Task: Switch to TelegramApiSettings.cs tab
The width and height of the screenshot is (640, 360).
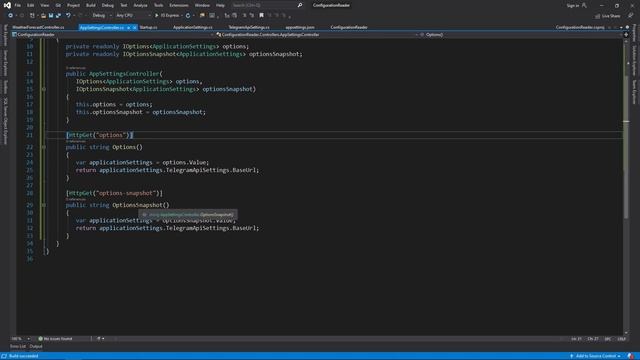Action: (249, 27)
